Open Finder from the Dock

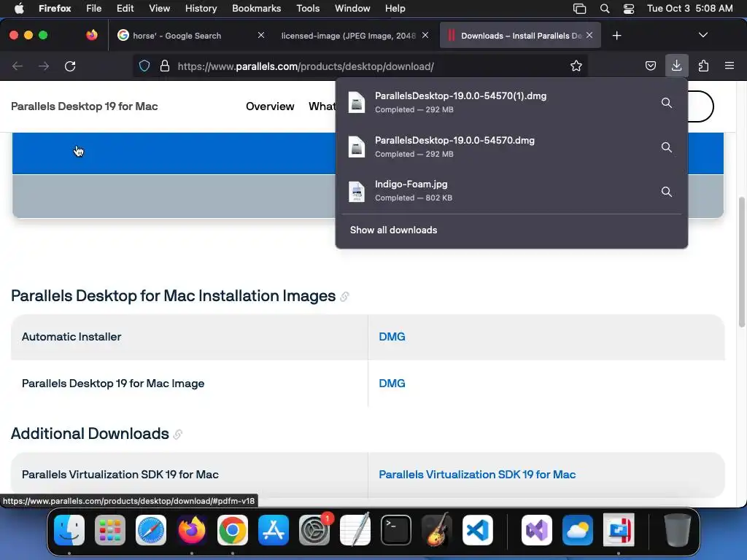pyautogui.click(x=69, y=530)
